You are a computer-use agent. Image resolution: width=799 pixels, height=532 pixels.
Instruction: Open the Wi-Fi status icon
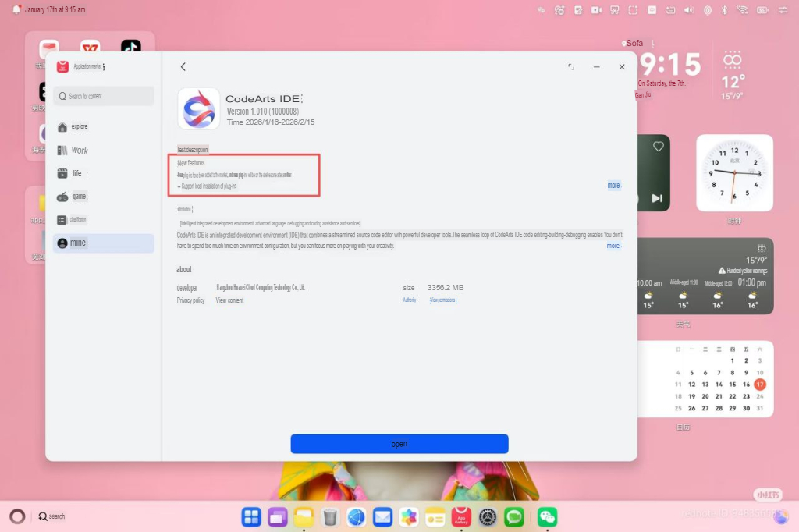coord(743,10)
